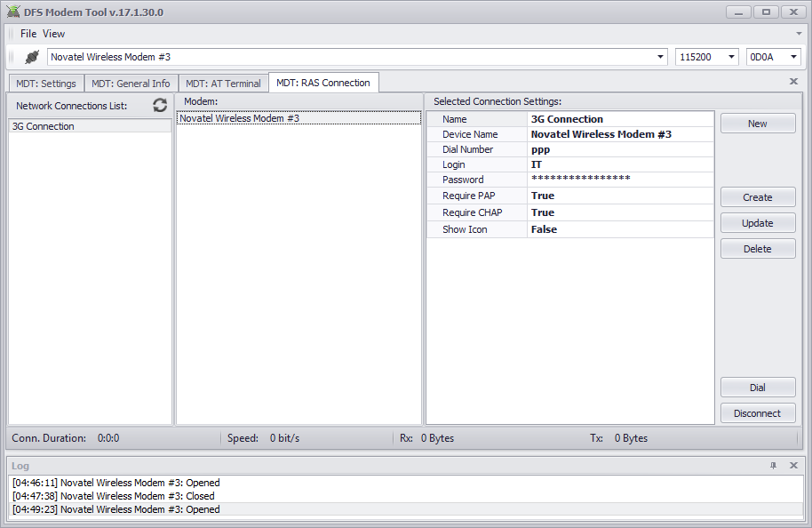
Task: Select the MDT: RAS Connection tab
Action: click(x=323, y=83)
